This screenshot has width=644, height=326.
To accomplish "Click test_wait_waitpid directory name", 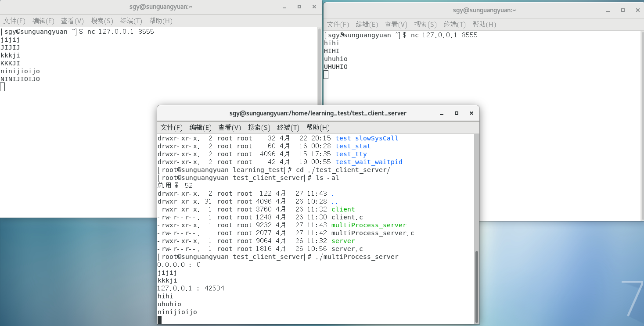I will point(369,162).
